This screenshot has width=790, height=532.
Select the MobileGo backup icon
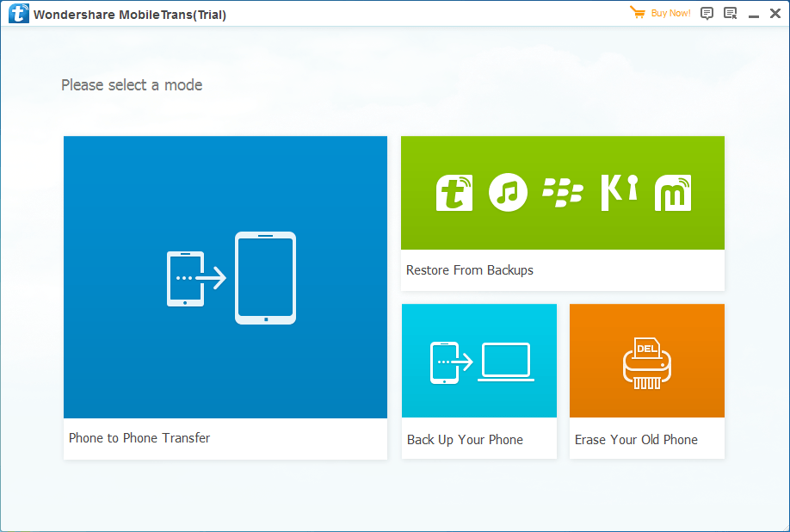coord(673,192)
